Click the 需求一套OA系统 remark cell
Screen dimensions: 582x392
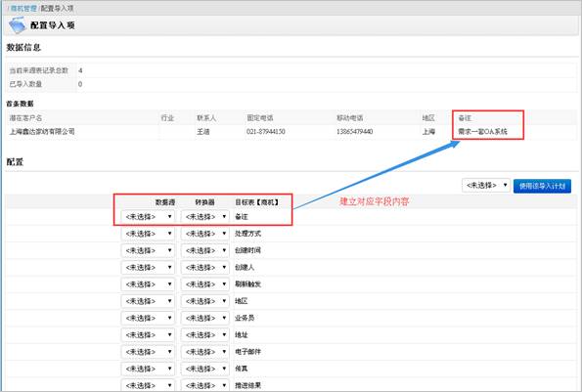(482, 131)
